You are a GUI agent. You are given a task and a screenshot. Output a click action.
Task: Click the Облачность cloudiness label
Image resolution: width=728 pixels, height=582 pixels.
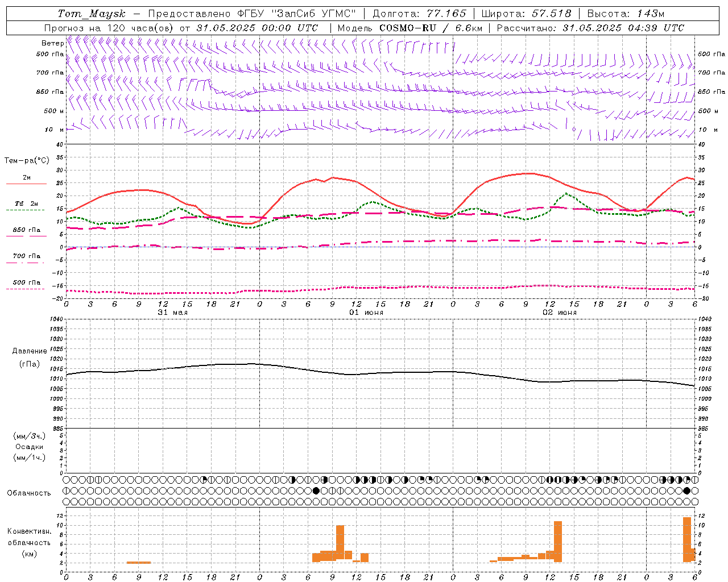click(x=29, y=493)
